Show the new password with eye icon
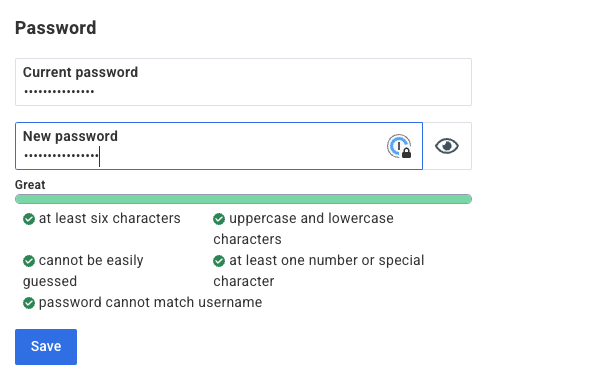 coord(447,146)
